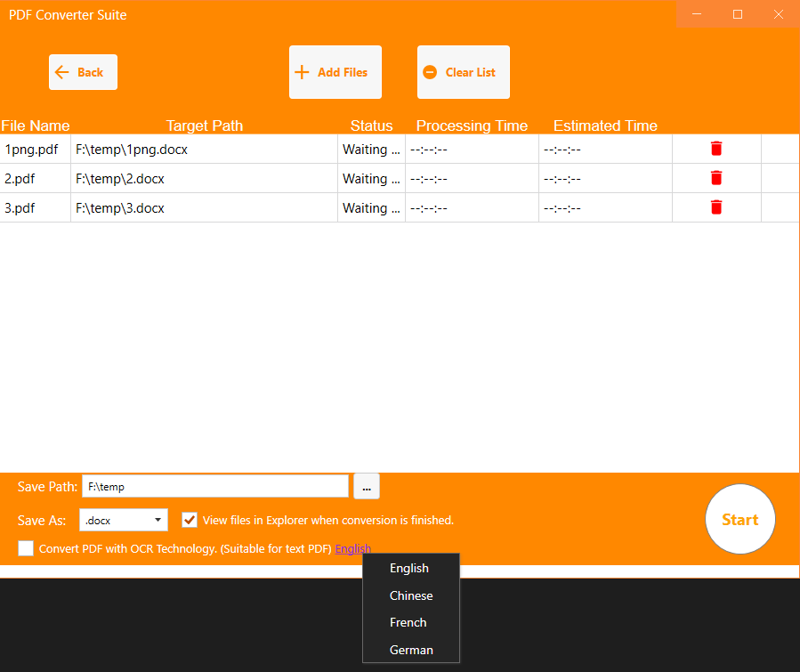Enable Convert PDF with OCR Technology
Screen dimensions: 800x672
pos(25,548)
